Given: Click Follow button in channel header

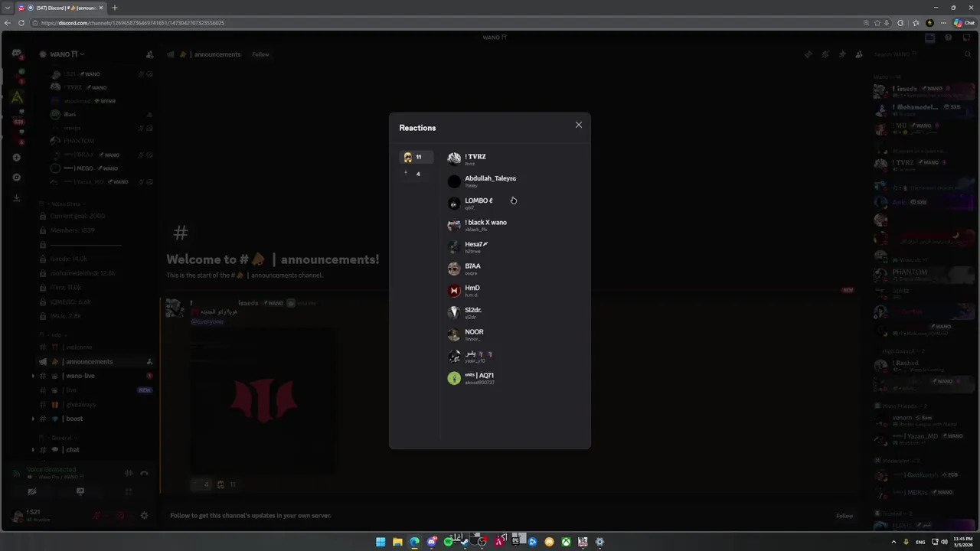Looking at the screenshot, I should 260,54.
